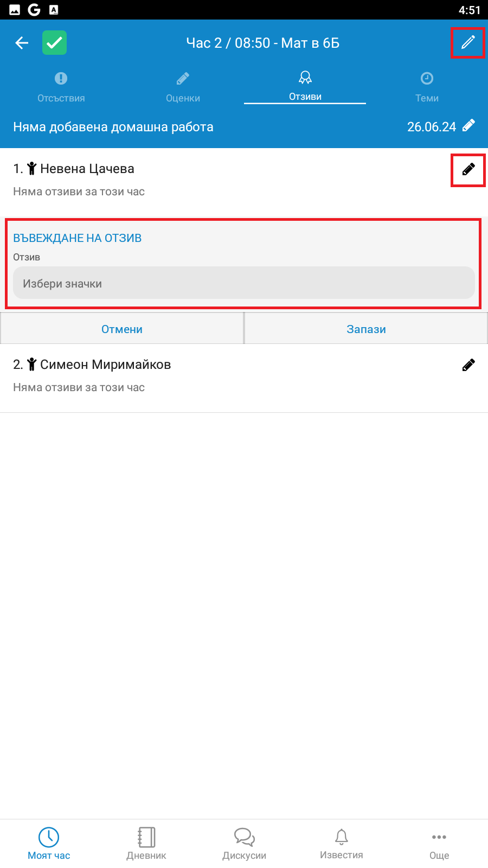
Task: Edit the homework date 26.06.24 pencil
Action: (469, 126)
